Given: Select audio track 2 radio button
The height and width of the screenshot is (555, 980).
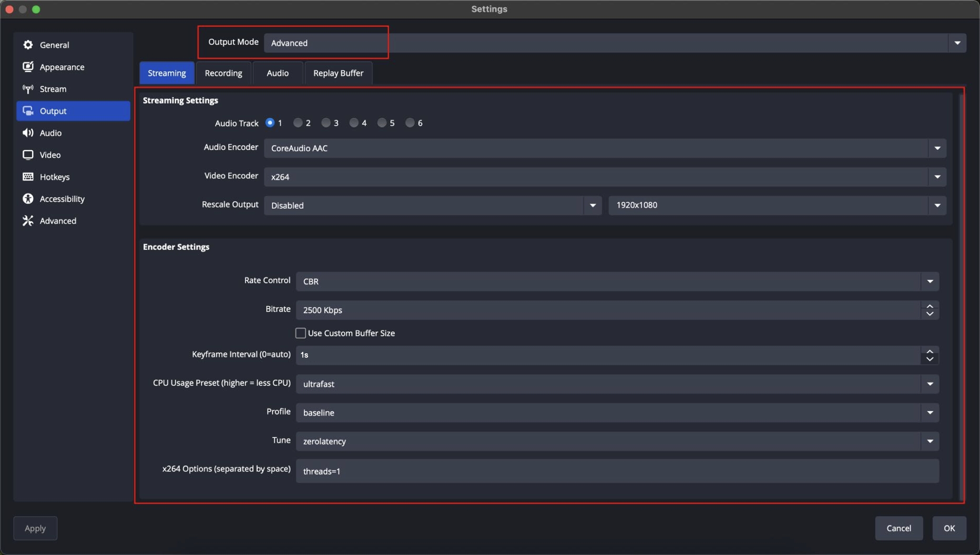Looking at the screenshot, I should tap(298, 123).
